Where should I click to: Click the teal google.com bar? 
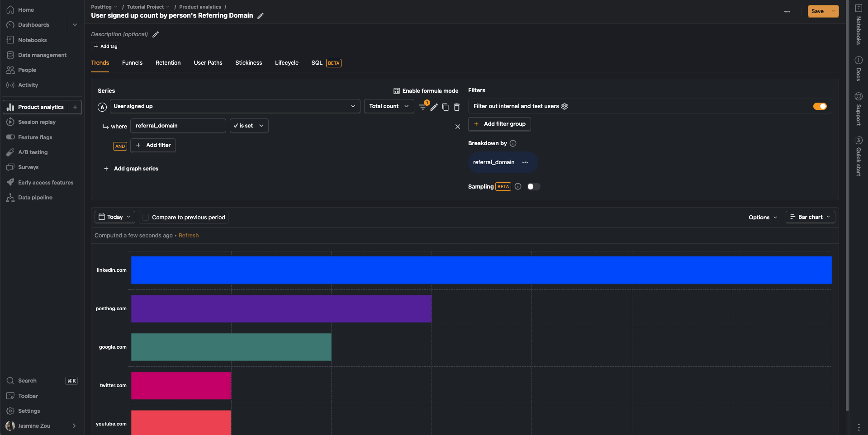231,347
